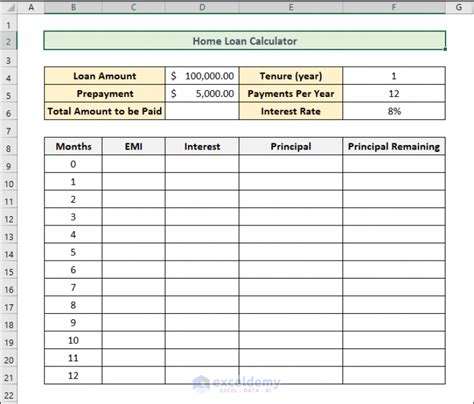474x404 pixels.
Task: Select the Payments Per Year value 12
Action: tap(394, 94)
